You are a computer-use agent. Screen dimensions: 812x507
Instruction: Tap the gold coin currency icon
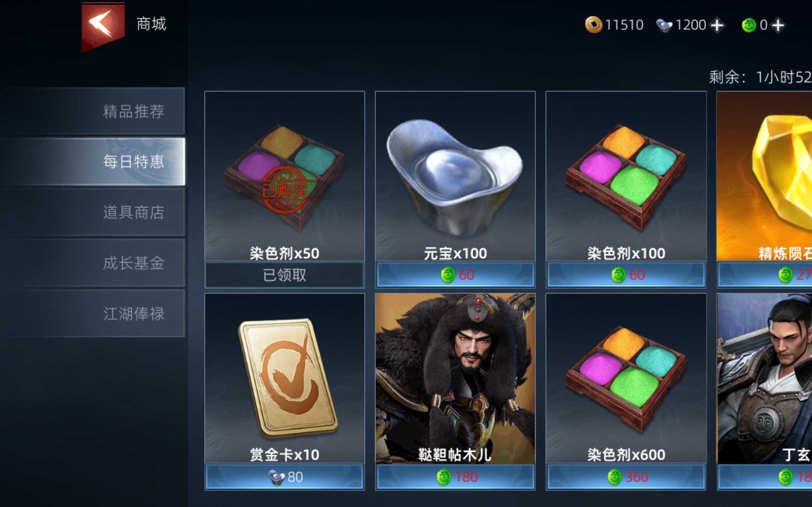click(x=593, y=25)
